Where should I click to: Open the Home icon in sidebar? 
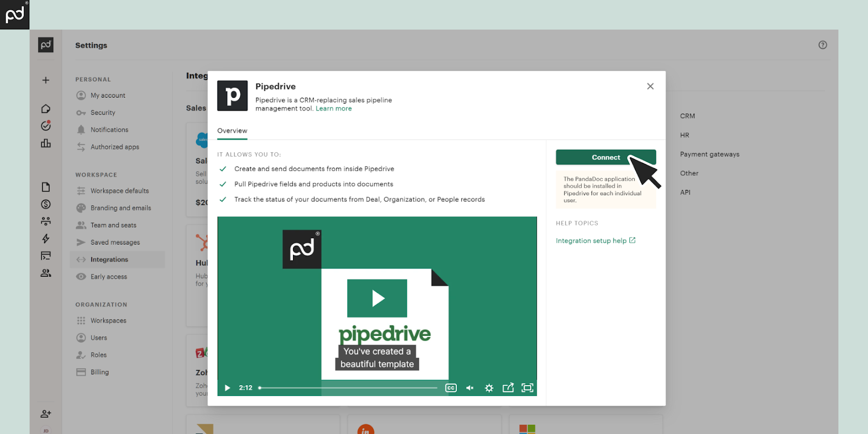tap(46, 109)
